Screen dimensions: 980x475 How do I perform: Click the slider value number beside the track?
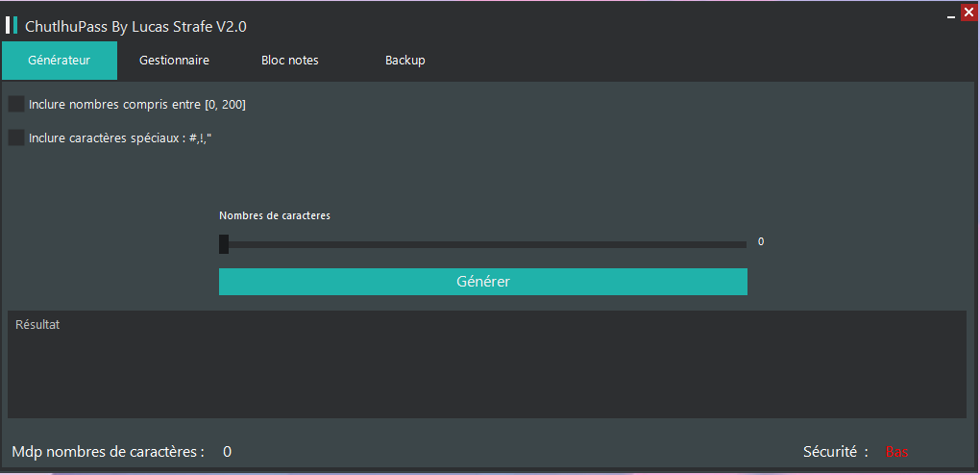pyautogui.click(x=761, y=242)
